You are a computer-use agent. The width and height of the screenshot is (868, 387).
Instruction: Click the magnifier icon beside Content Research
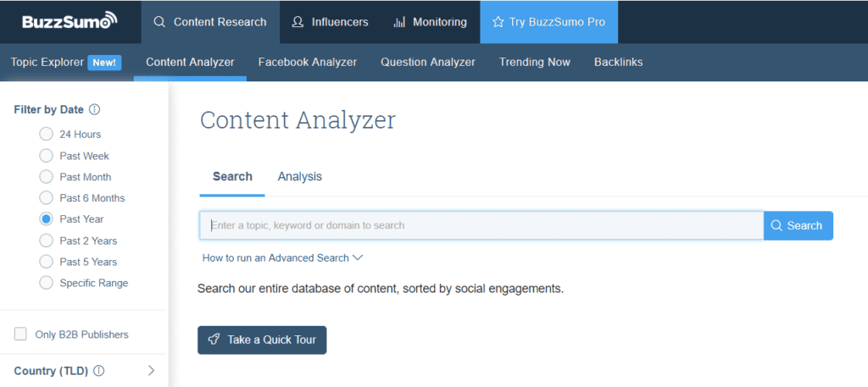159,22
